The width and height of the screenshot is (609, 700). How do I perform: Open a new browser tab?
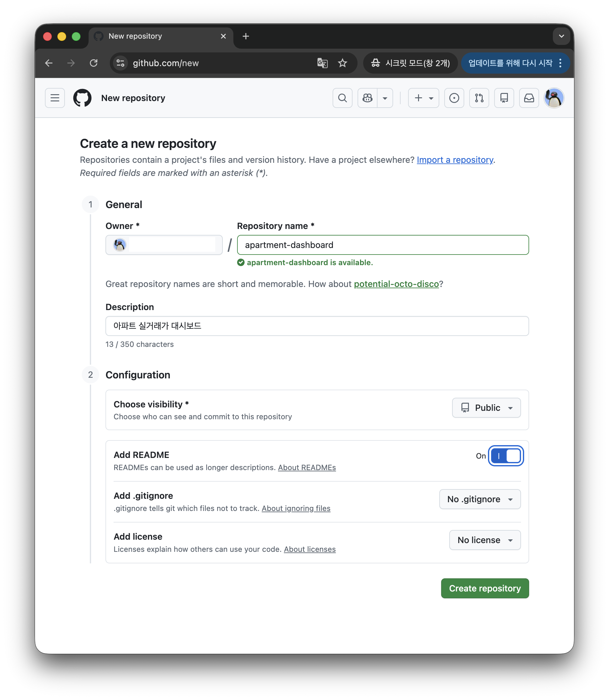(x=246, y=36)
